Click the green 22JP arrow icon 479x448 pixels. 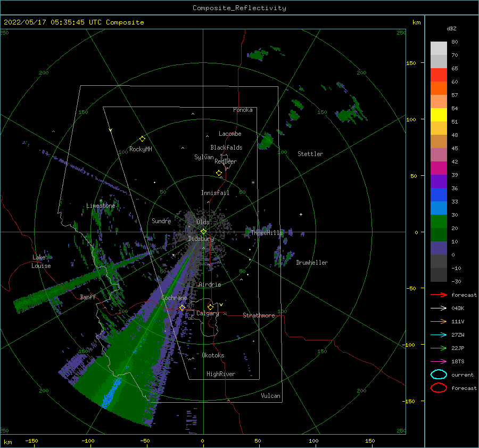439,348
